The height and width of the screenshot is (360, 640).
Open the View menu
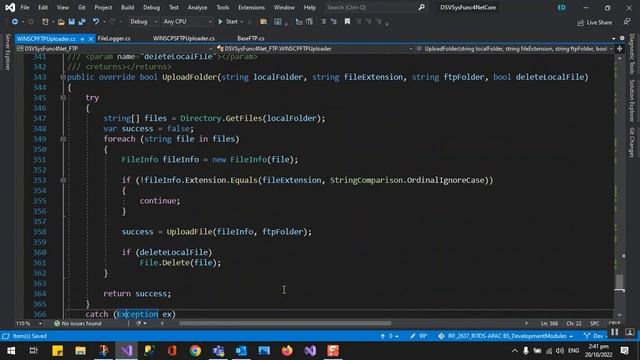pos(62,7)
